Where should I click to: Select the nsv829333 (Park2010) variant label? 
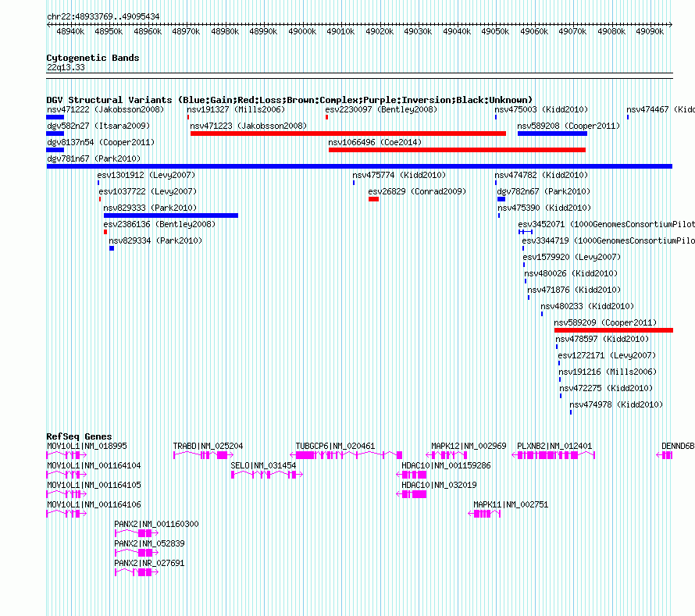[150, 208]
